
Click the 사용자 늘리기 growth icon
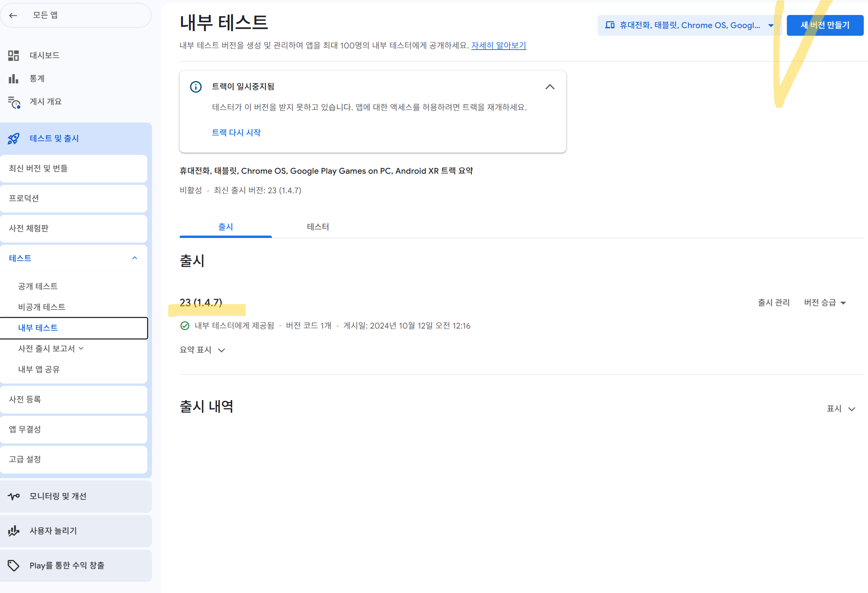click(x=14, y=531)
